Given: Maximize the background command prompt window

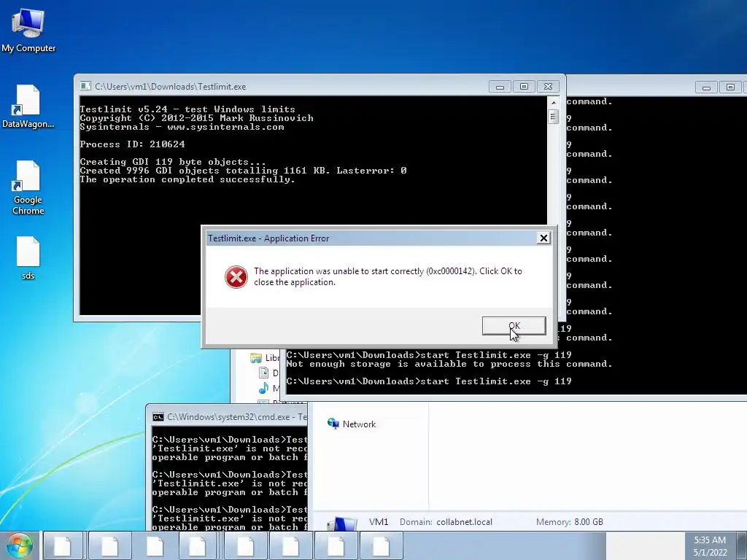Looking at the screenshot, I should [729, 87].
